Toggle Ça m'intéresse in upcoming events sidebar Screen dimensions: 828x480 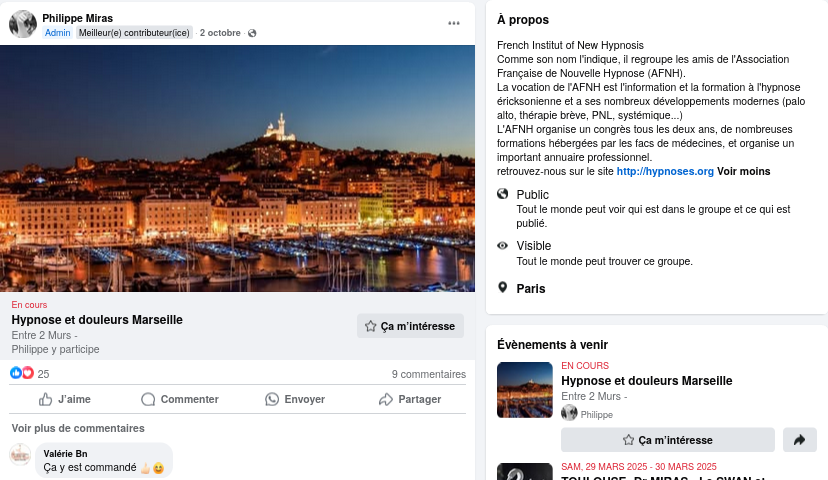click(667, 440)
